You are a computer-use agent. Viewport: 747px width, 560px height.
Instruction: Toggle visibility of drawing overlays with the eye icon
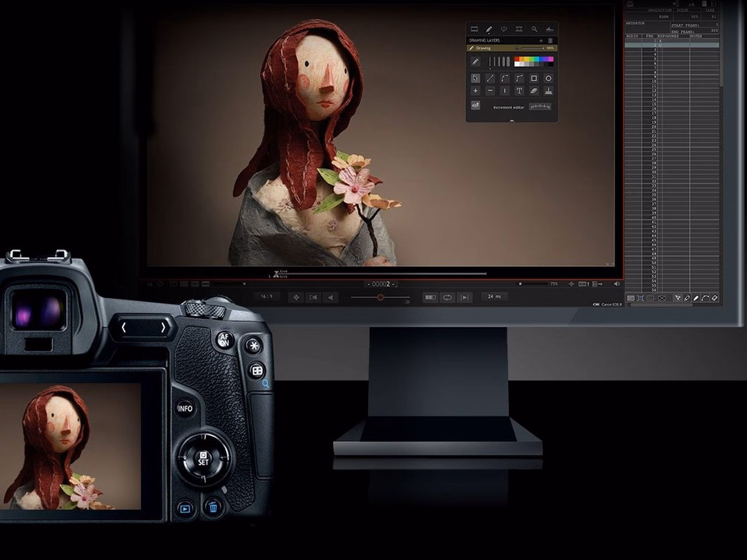(x=476, y=106)
